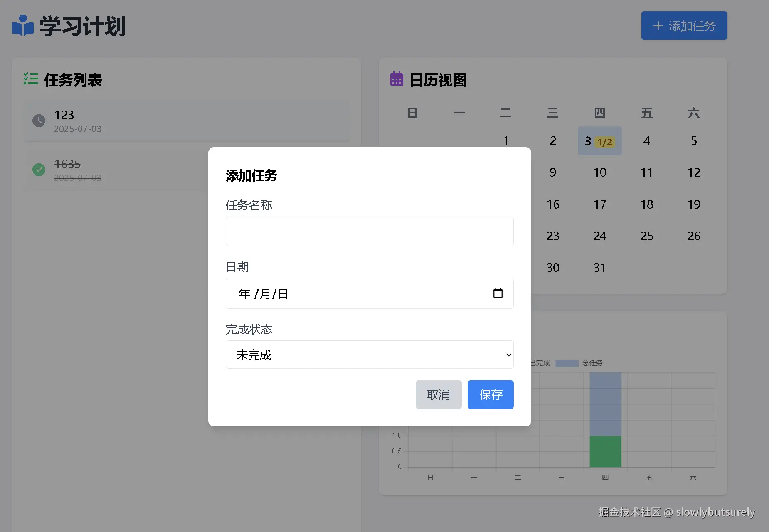Select calendar day 10
Screen dimensions: 769x532
point(600,172)
